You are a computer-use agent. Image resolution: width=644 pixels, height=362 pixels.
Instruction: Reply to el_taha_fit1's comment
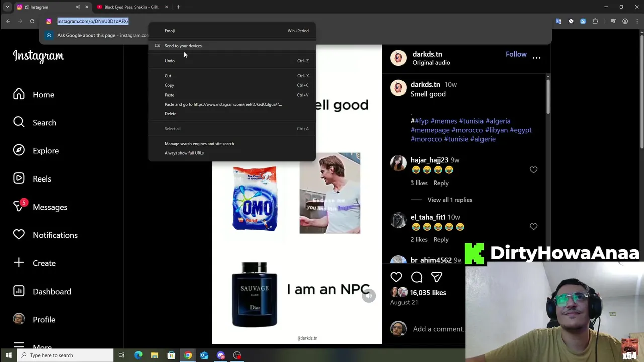point(441,240)
